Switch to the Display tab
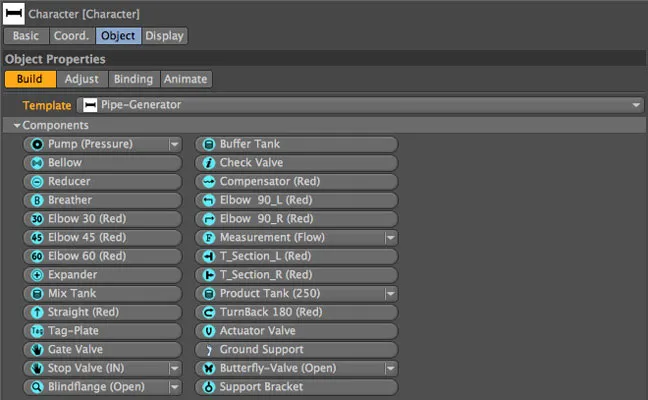648x400 pixels. 164,36
